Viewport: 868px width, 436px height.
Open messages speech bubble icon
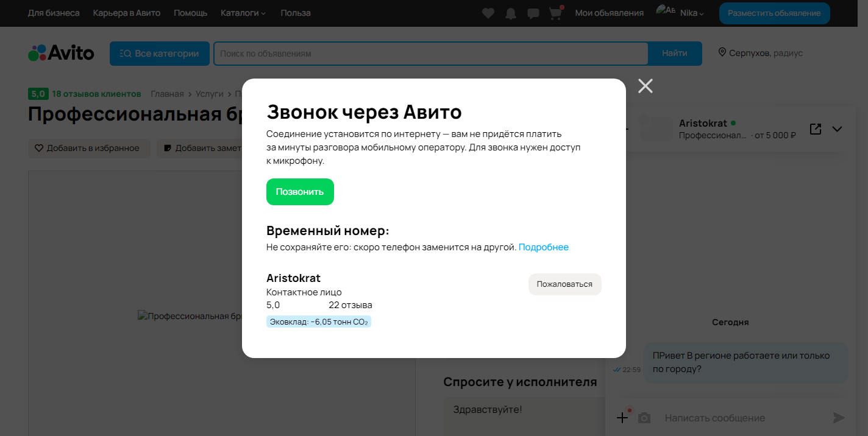533,13
